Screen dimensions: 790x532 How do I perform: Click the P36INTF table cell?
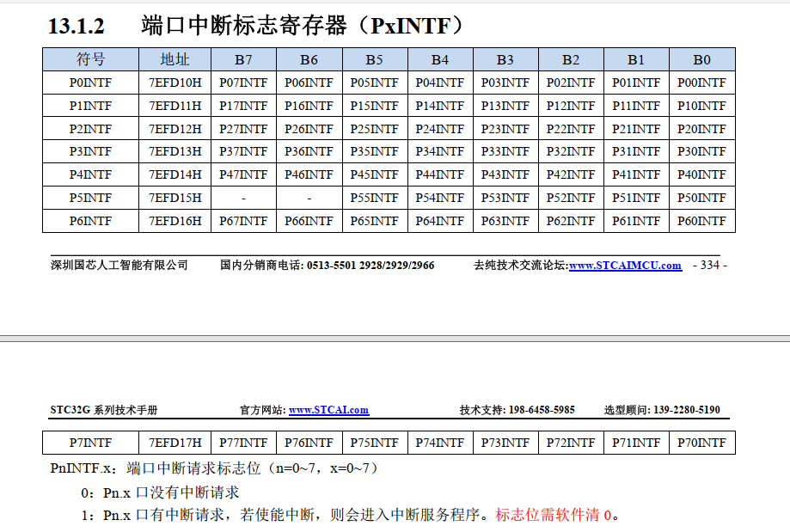pos(309,151)
